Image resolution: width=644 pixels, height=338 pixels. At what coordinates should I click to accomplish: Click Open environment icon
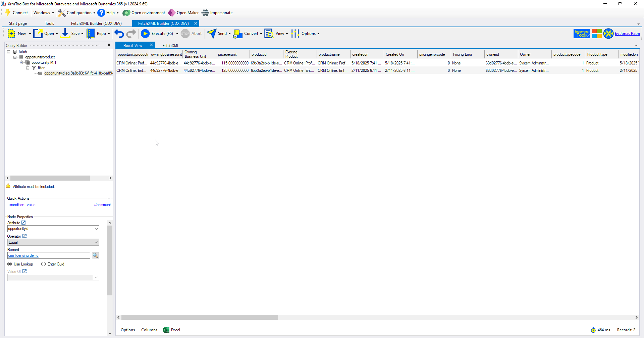pos(126,13)
